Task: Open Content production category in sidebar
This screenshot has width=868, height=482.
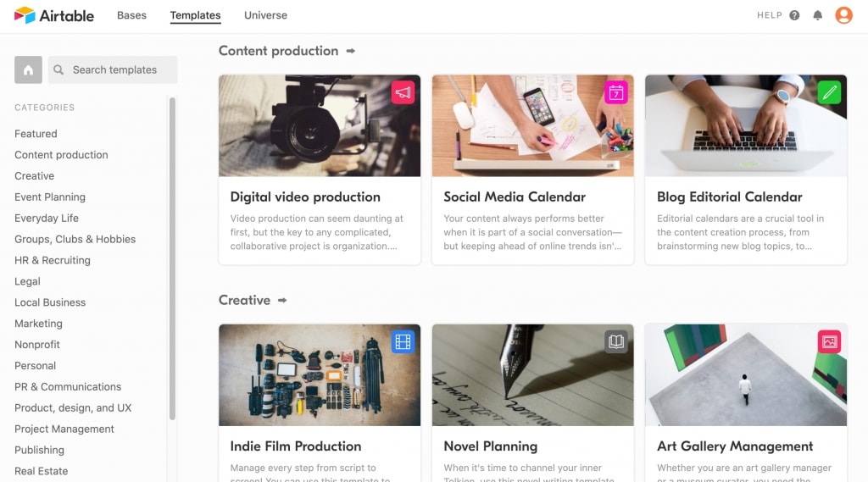Action: (61, 155)
